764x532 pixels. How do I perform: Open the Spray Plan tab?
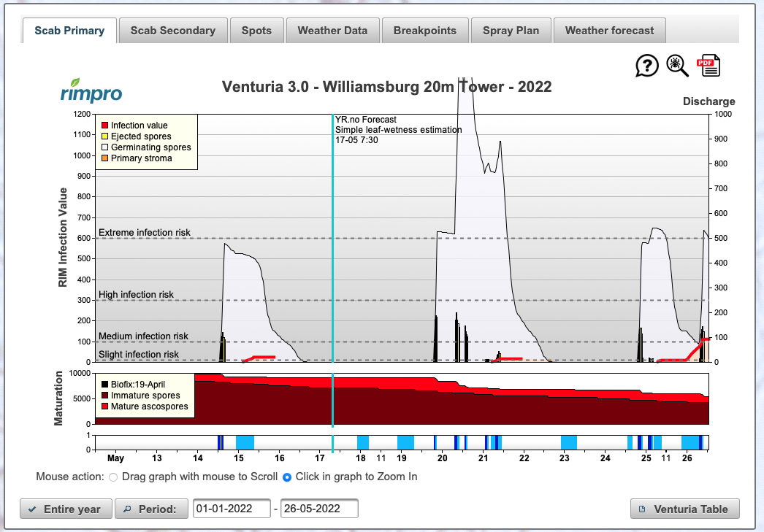tap(511, 31)
